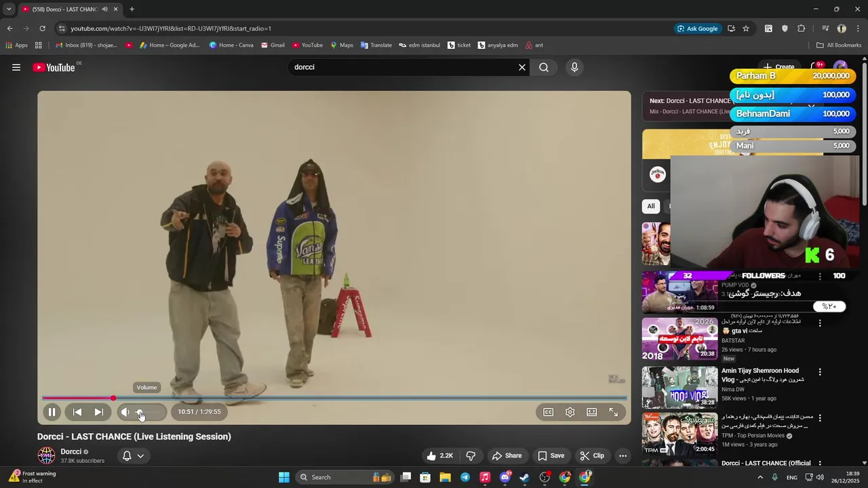Reload the current page

(x=42, y=28)
